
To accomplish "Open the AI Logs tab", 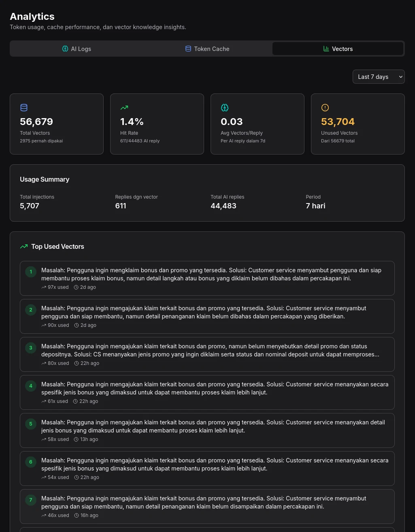I will (76, 49).
